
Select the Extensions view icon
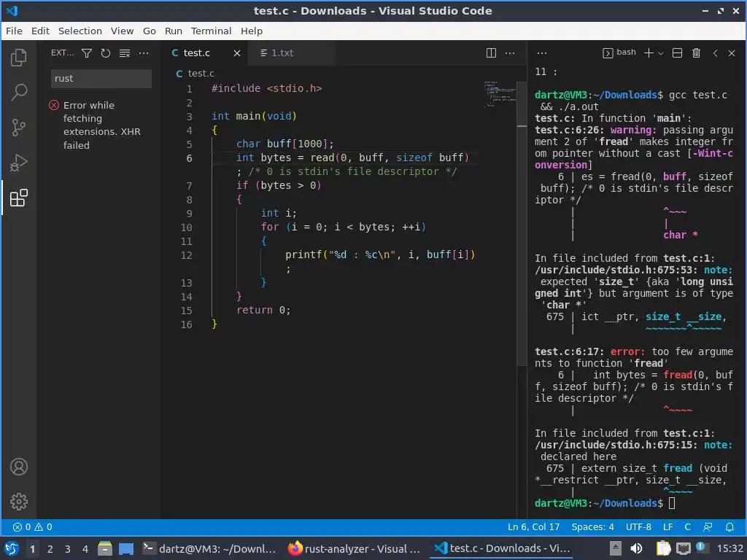click(18, 198)
